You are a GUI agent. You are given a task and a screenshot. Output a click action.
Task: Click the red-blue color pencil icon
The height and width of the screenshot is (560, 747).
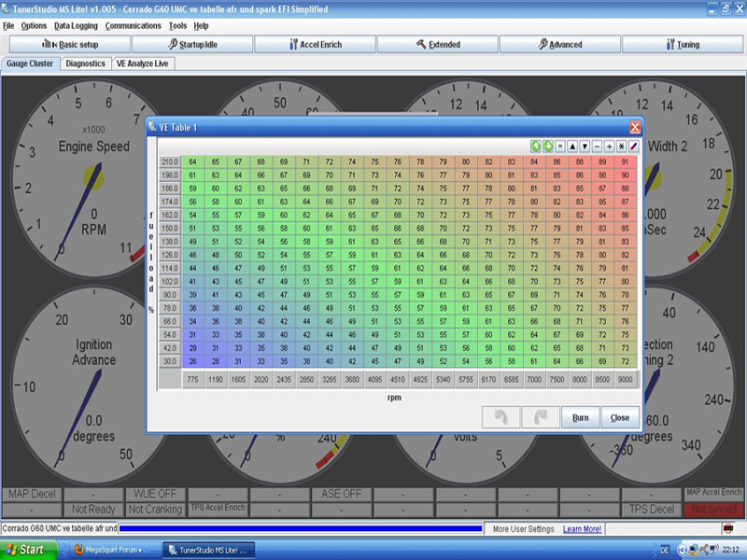(633, 147)
